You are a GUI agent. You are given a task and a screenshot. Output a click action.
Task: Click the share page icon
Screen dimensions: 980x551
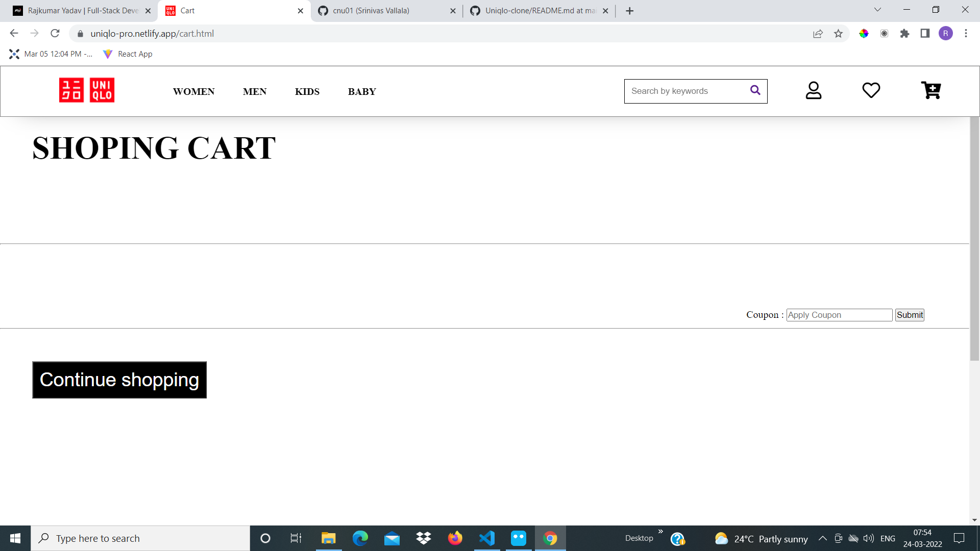point(818,34)
